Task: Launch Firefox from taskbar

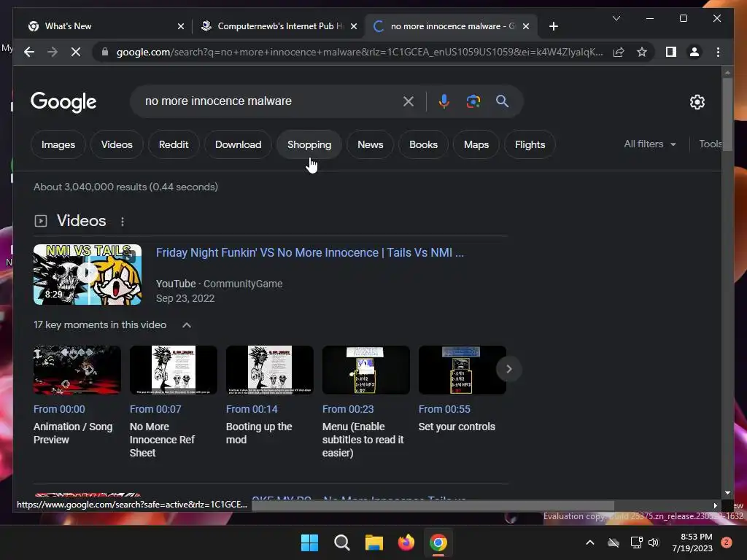Action: (406, 542)
